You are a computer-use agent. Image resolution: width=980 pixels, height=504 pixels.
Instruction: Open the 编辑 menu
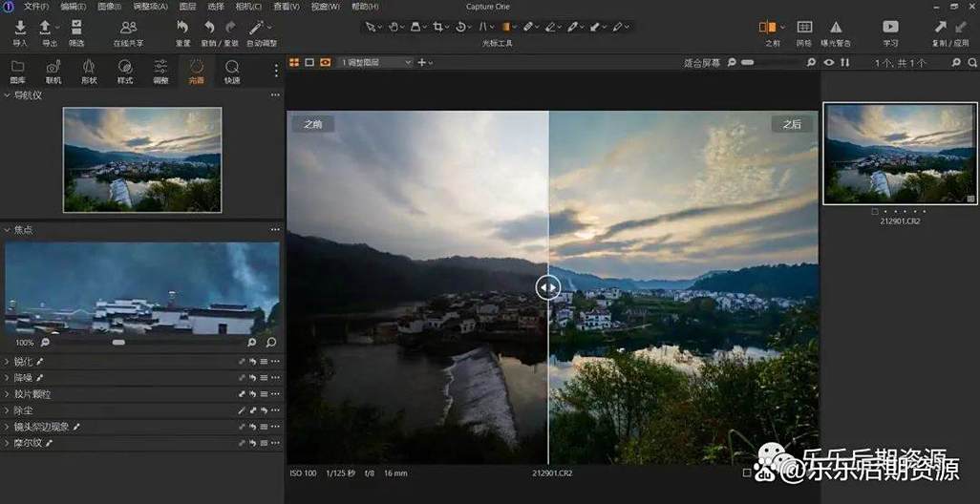pyautogui.click(x=74, y=7)
